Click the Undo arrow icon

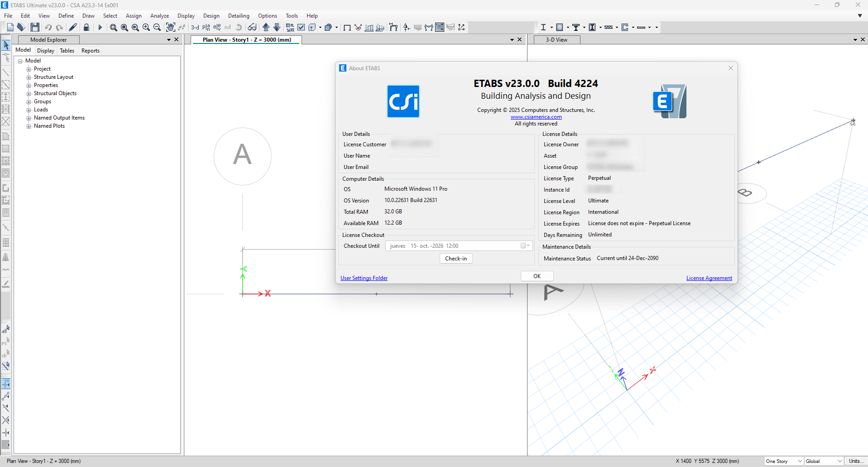pos(48,27)
